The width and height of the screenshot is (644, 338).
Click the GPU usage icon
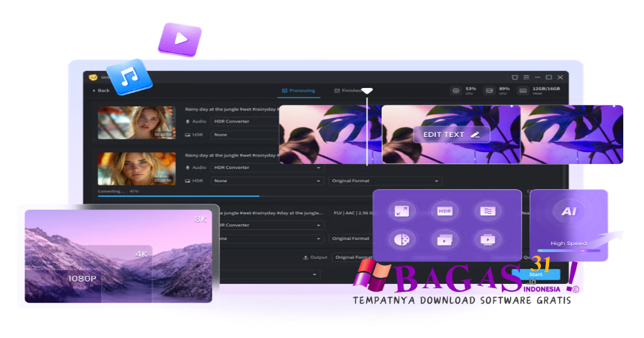coord(489,90)
